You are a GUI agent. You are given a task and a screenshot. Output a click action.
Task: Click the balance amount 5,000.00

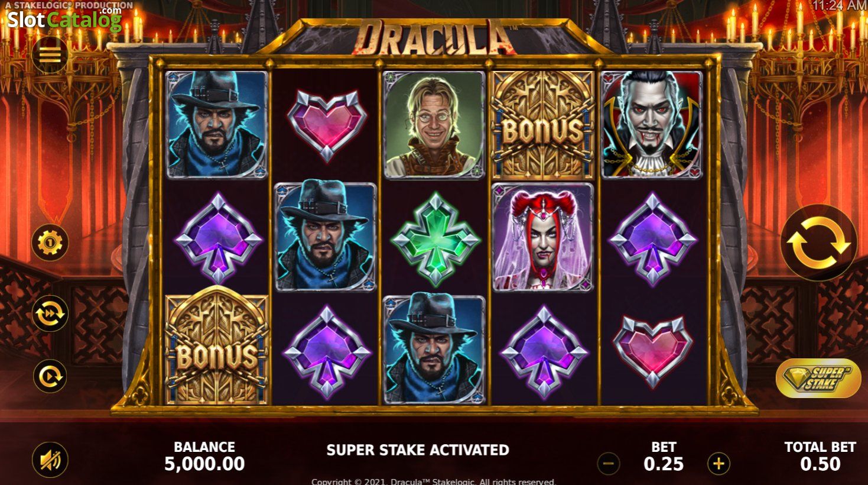pyautogui.click(x=204, y=464)
